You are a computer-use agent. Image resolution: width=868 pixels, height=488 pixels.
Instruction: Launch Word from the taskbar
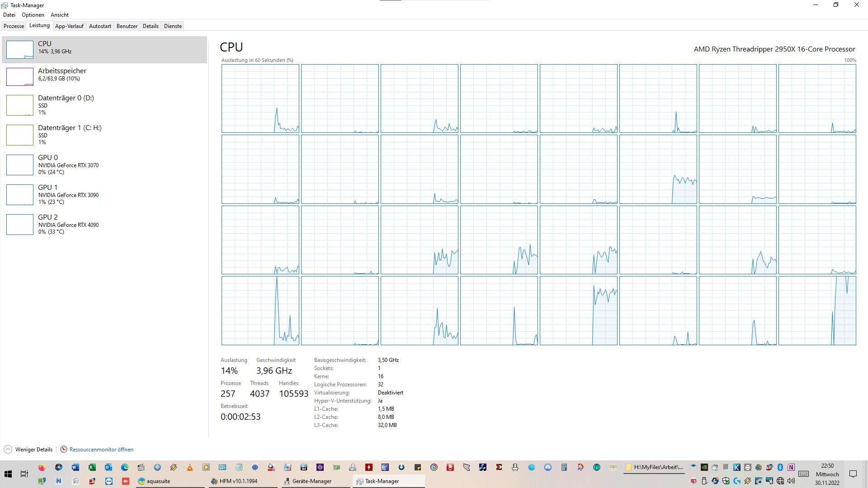click(75, 467)
